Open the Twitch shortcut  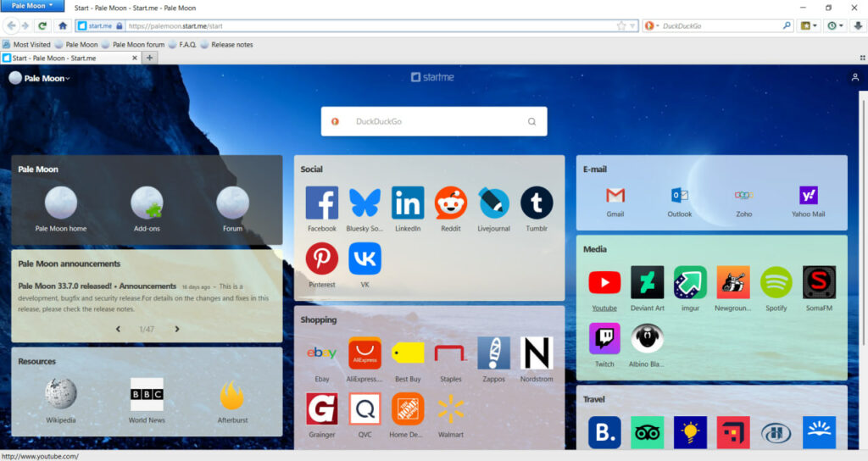click(x=604, y=338)
